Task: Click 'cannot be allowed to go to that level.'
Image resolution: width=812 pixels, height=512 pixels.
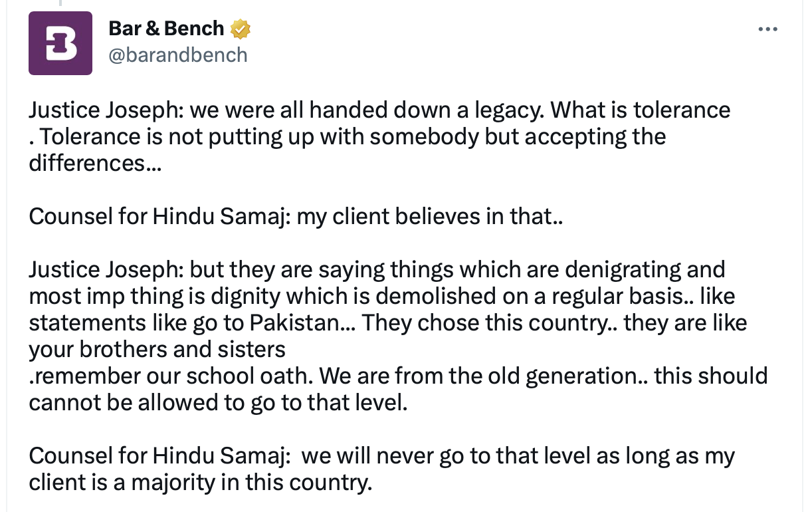Action: [218, 402]
